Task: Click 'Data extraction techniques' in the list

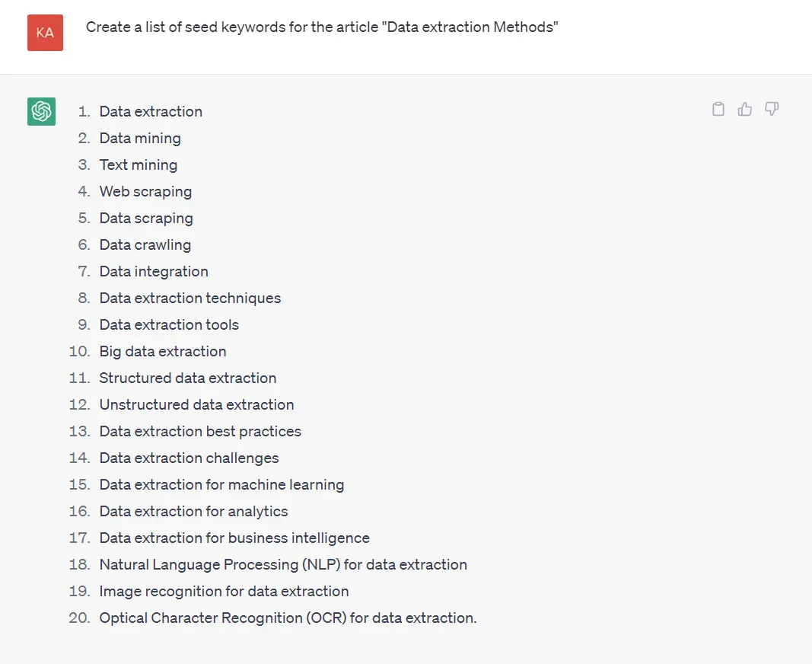Action: click(x=190, y=298)
